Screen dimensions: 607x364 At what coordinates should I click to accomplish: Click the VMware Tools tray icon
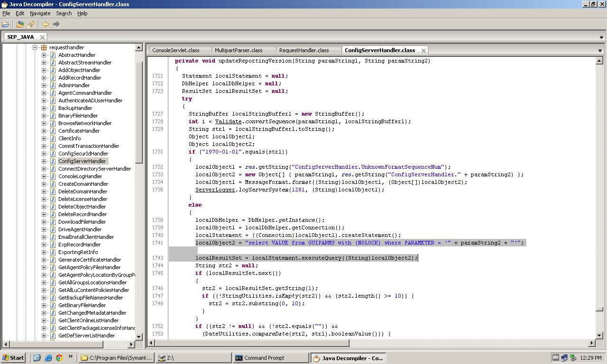[x=556, y=358]
